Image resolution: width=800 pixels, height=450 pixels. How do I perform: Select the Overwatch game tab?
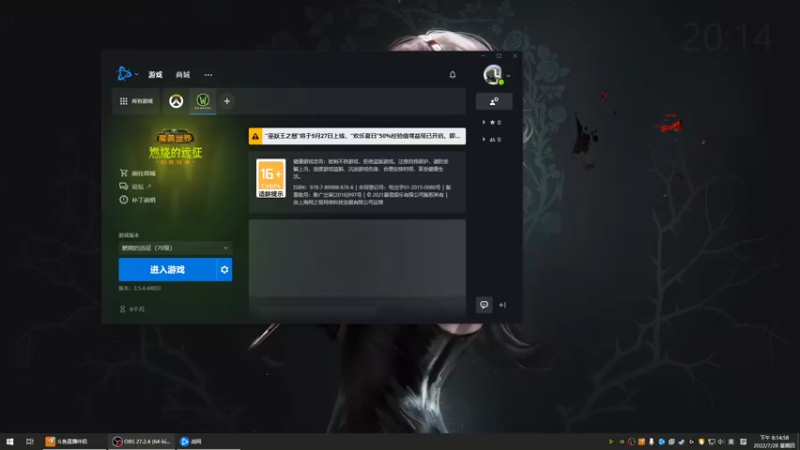click(x=176, y=101)
